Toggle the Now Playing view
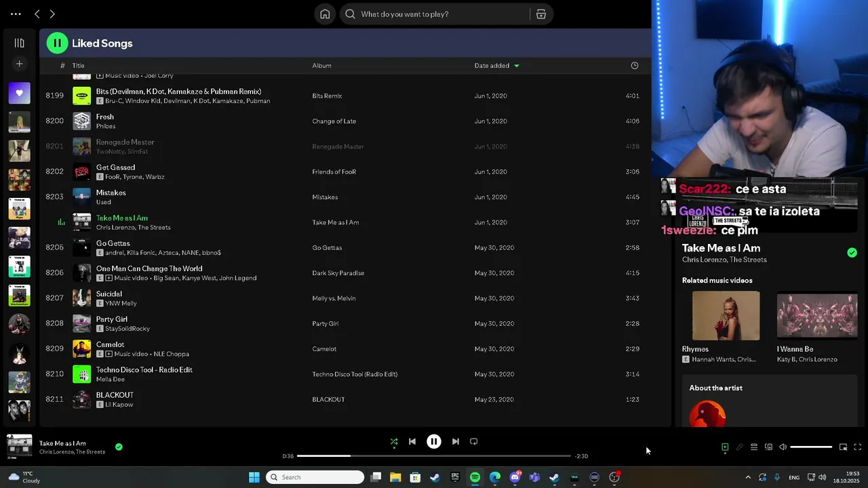Viewport: 868px width, 488px height. (725, 447)
